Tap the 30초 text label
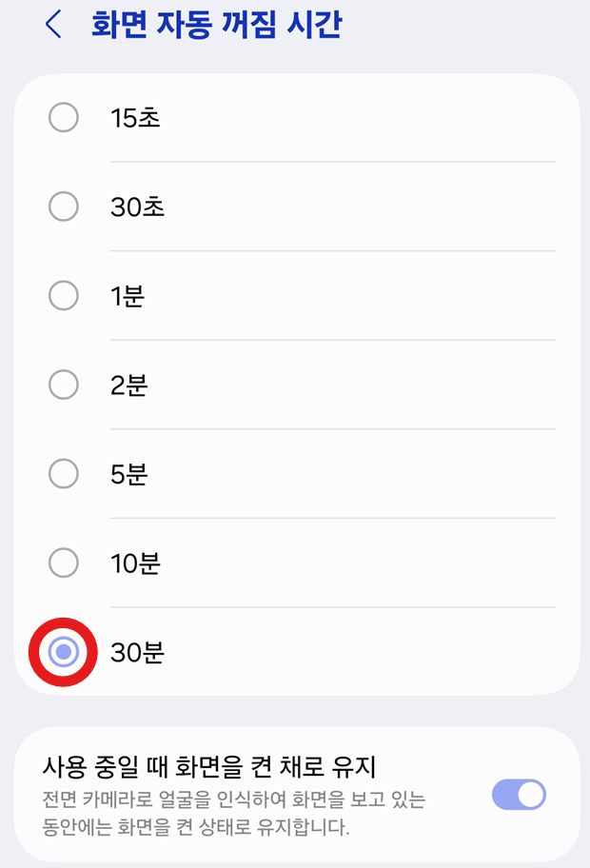The height and width of the screenshot is (868, 590). pos(135,207)
